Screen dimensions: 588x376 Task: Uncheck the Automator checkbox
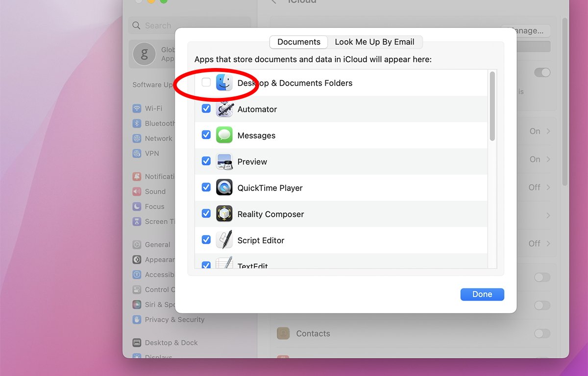206,109
